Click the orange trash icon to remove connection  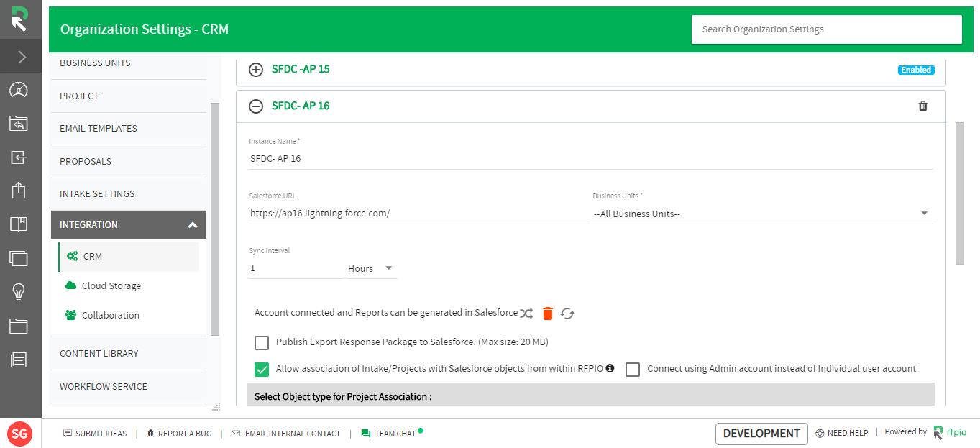(x=548, y=314)
